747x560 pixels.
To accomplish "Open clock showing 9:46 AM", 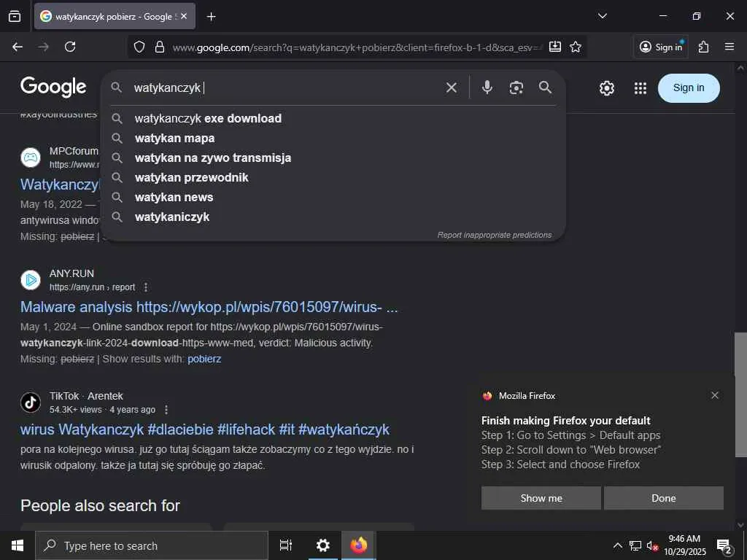I will [684, 545].
